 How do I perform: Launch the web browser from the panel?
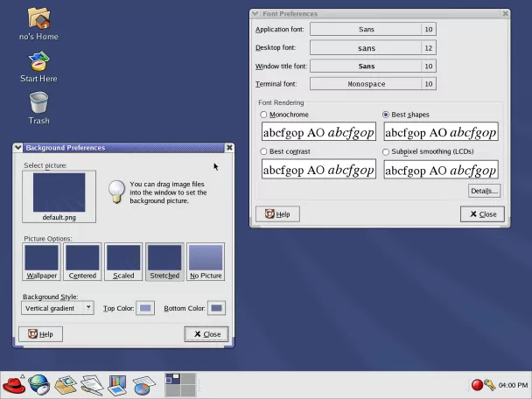(x=39, y=385)
